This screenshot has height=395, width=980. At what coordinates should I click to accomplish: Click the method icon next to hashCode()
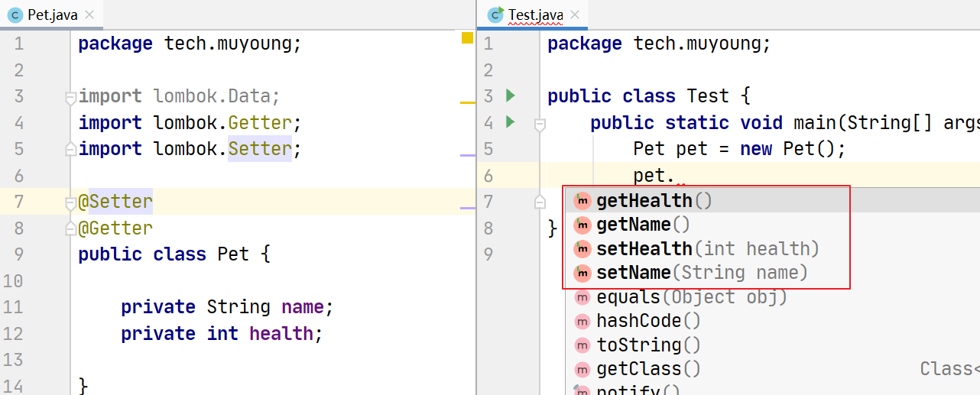click(x=582, y=321)
